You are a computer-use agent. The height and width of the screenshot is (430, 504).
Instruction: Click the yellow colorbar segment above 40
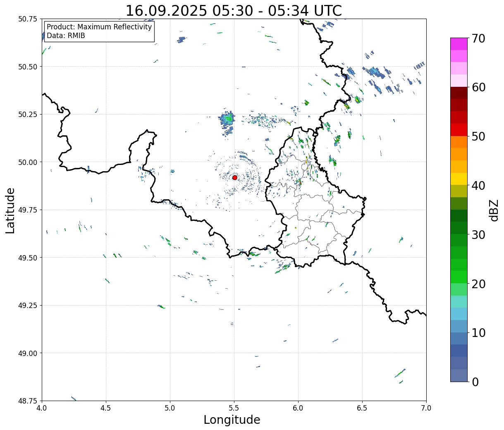coord(459,179)
